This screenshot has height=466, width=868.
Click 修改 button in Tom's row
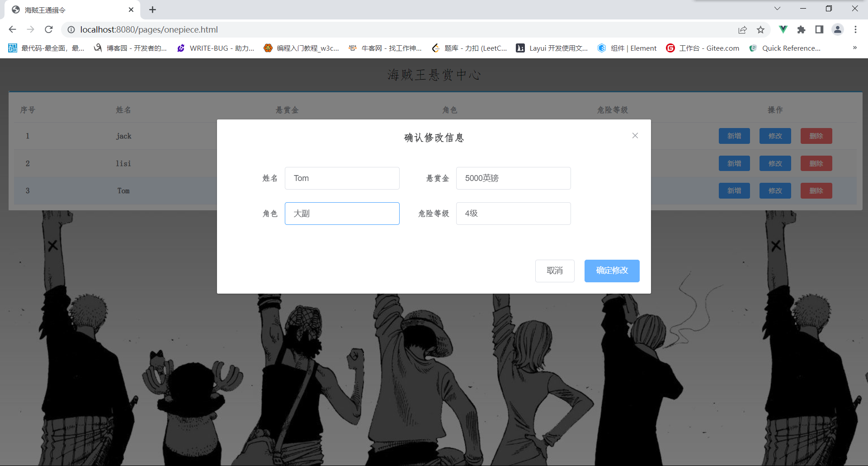pos(775,191)
